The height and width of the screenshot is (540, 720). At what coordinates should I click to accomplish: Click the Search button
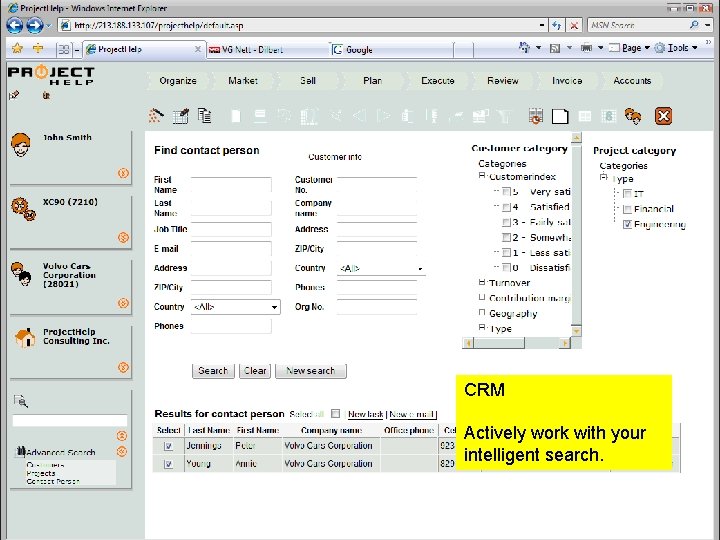pyautogui.click(x=213, y=371)
